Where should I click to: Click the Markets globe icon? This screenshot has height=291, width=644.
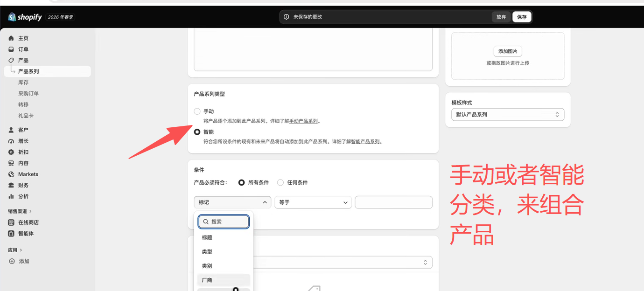pos(11,174)
